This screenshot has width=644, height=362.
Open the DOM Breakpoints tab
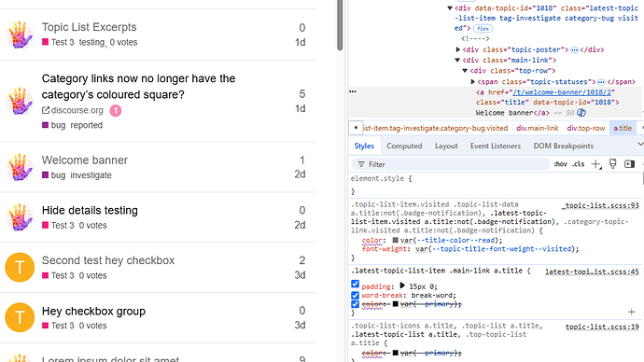coord(564,146)
